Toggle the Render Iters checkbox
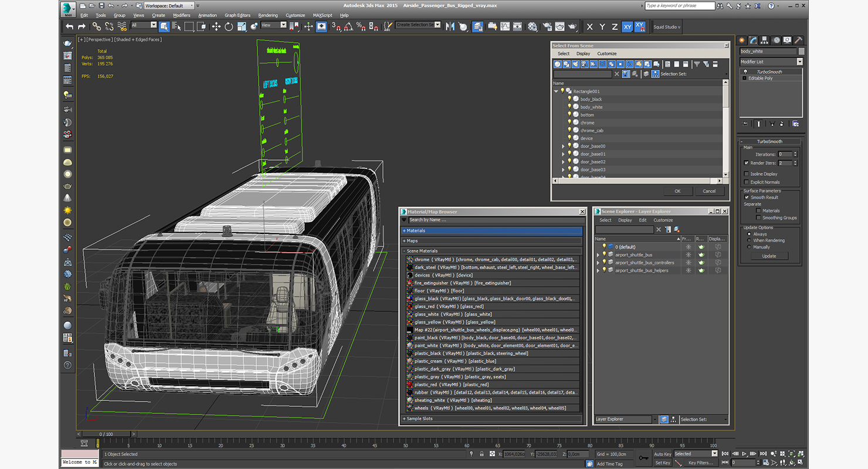868x469 pixels. [746, 163]
